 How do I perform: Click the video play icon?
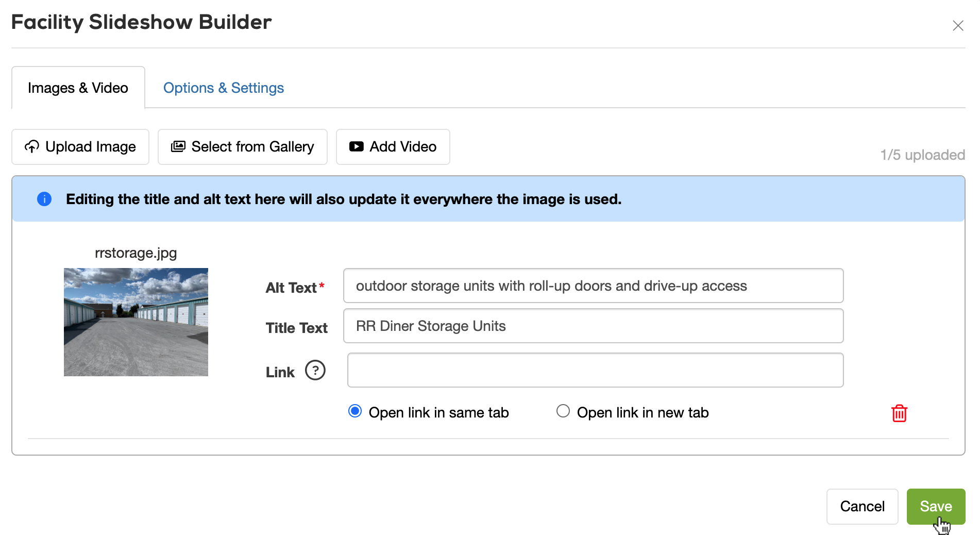pos(356,147)
